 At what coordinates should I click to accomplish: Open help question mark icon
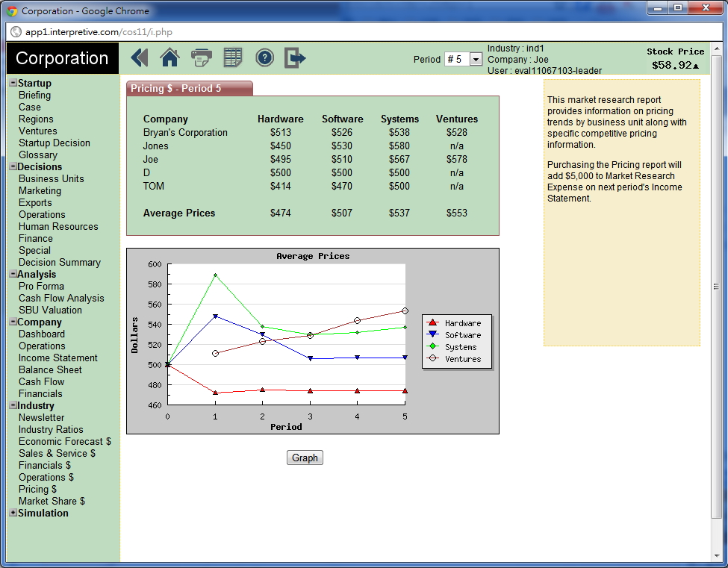click(x=264, y=58)
